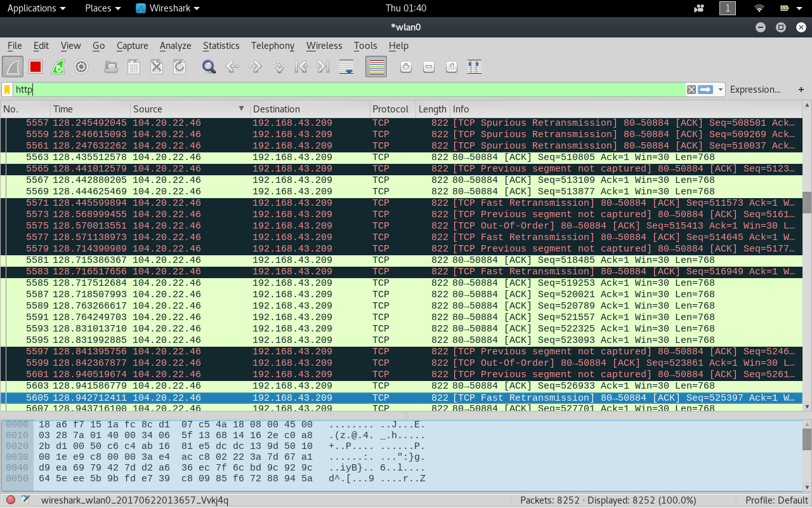Sort by the No. column header
This screenshot has width=812, height=508.
pyautogui.click(x=25, y=109)
